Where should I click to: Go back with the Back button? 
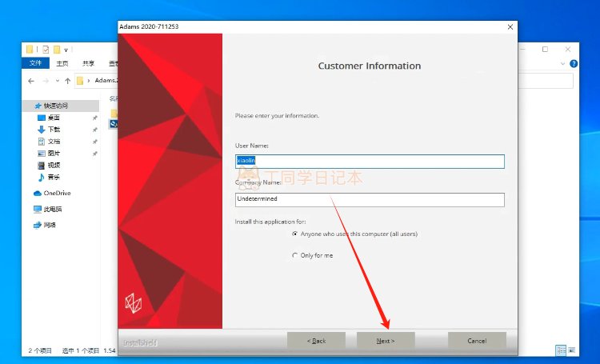(x=316, y=340)
